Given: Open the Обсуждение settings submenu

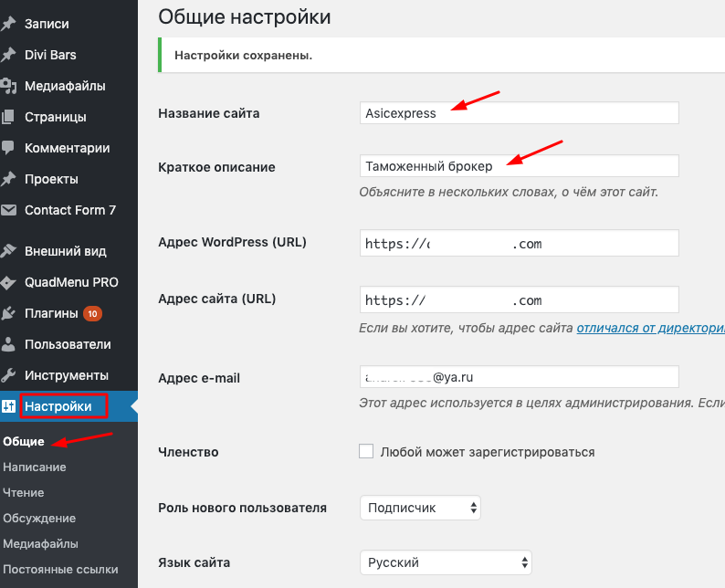Looking at the screenshot, I should pos(39,519).
